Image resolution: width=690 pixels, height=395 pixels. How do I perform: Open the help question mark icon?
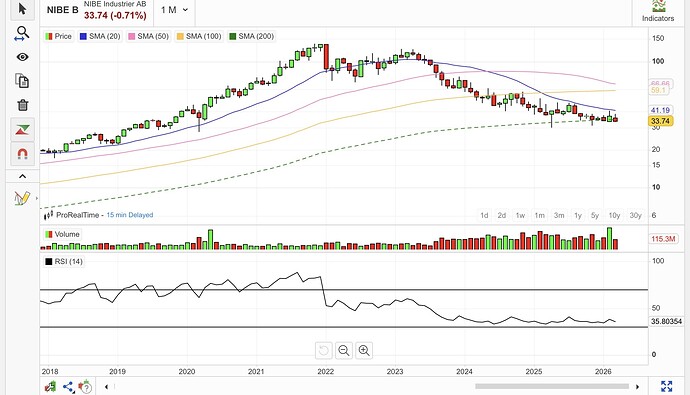[x=85, y=387]
